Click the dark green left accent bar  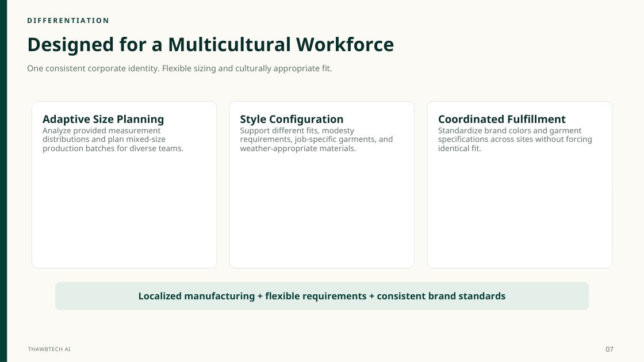click(x=3, y=181)
